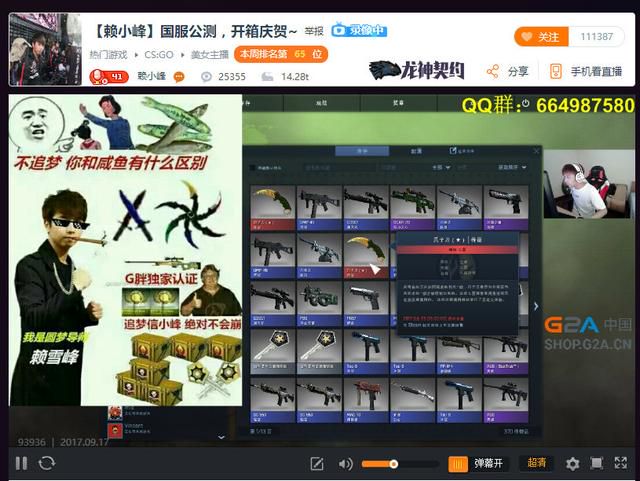Click the streamer name 赖小峰

pos(151,76)
